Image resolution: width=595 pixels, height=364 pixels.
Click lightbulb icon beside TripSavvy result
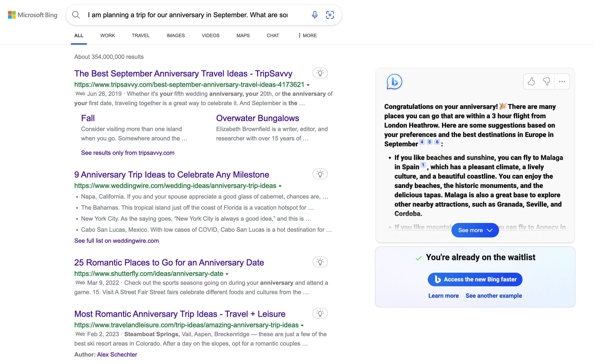[x=320, y=73]
